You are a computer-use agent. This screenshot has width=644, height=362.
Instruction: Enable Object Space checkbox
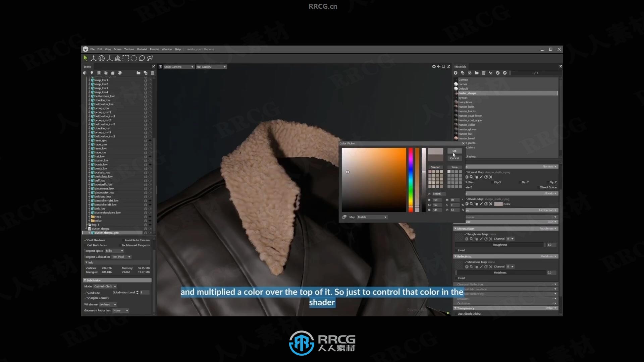tap(538, 187)
